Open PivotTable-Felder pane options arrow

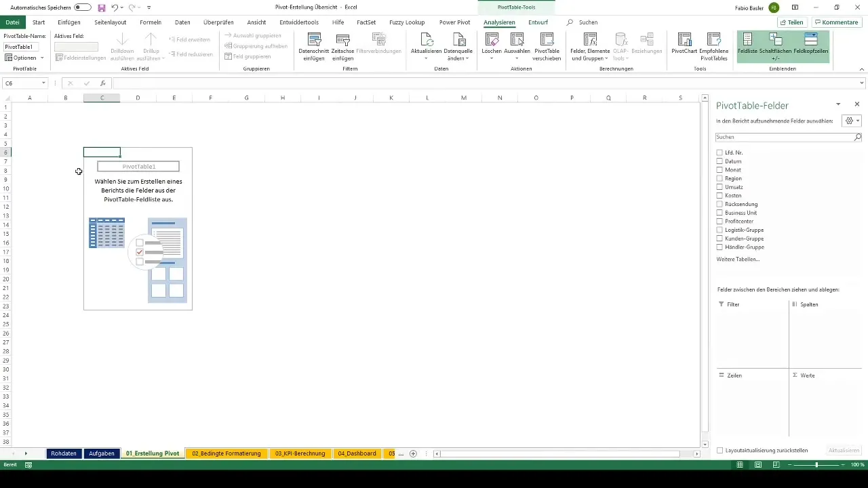coord(838,104)
